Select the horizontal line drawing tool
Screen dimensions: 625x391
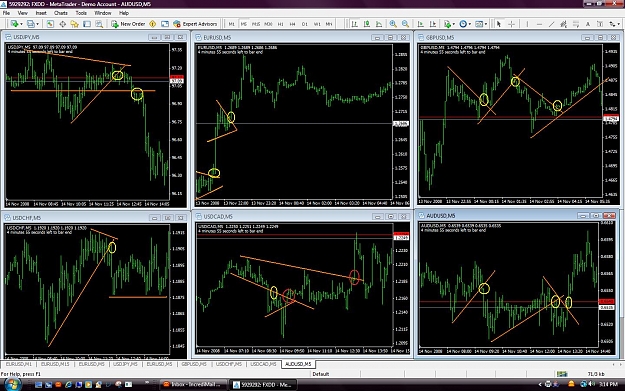coord(539,24)
